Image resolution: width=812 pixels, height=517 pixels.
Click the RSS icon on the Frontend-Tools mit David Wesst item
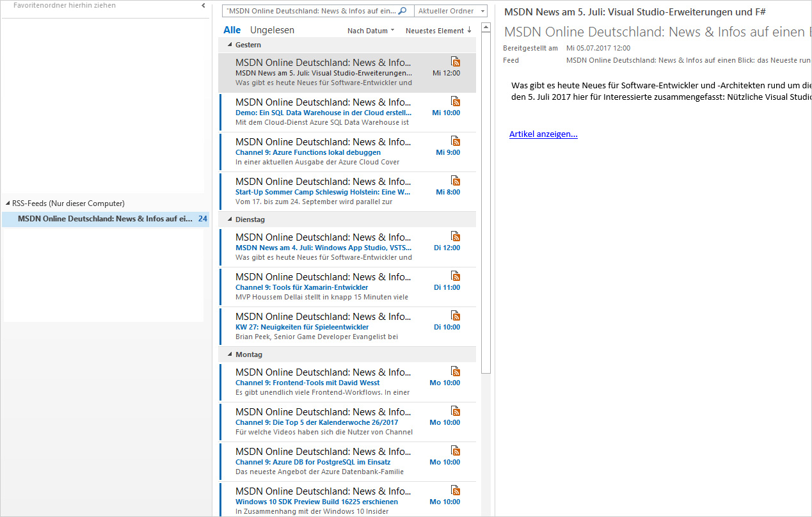click(x=456, y=371)
